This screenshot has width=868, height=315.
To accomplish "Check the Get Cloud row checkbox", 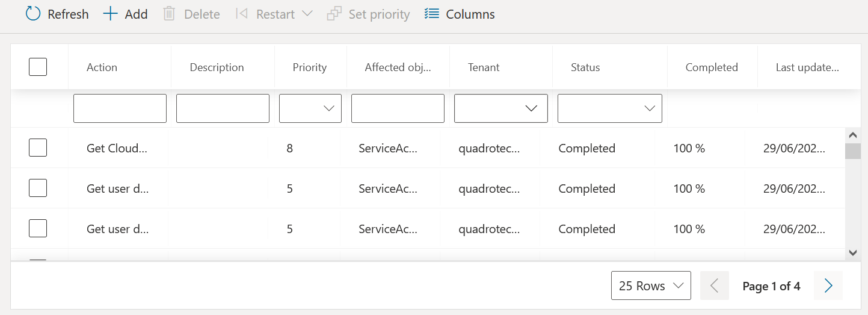I will tap(38, 148).
